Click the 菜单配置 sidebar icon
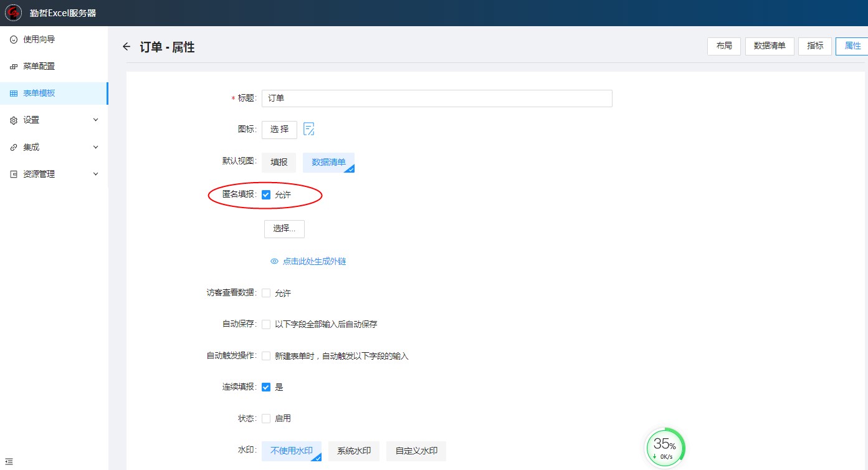The image size is (868, 470). point(14,67)
